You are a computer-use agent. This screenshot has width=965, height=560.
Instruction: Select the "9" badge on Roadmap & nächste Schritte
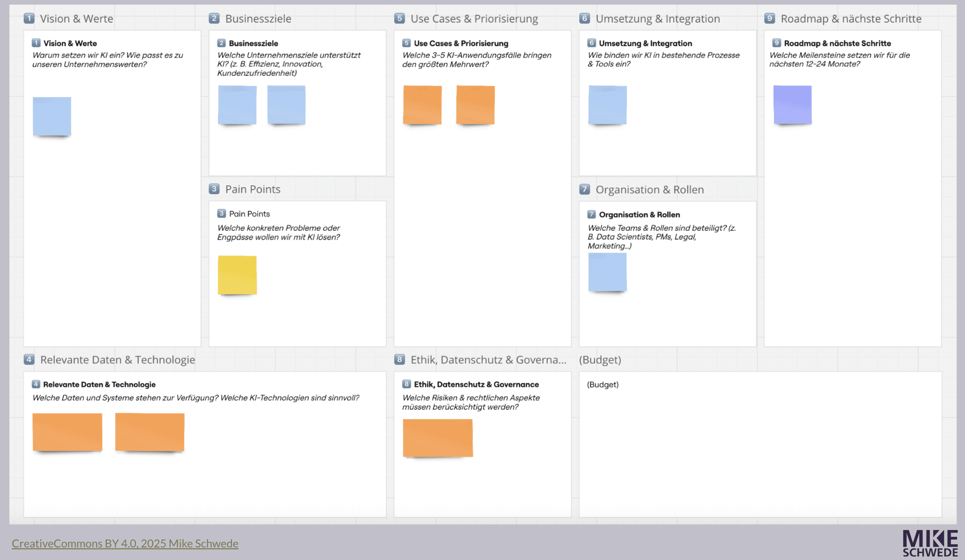(x=777, y=43)
